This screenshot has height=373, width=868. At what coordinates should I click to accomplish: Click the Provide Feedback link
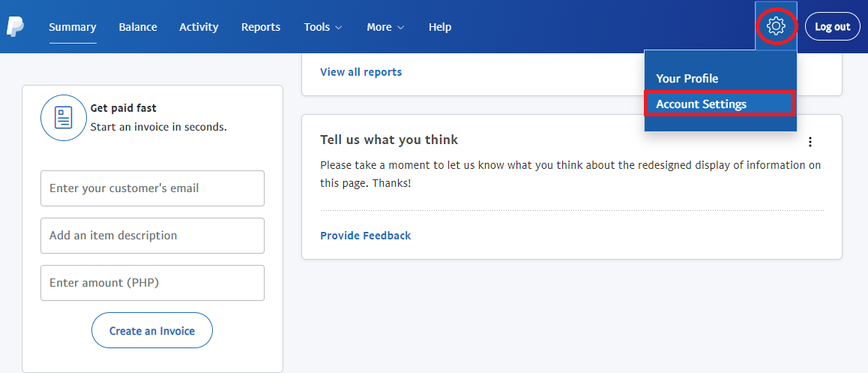click(365, 236)
